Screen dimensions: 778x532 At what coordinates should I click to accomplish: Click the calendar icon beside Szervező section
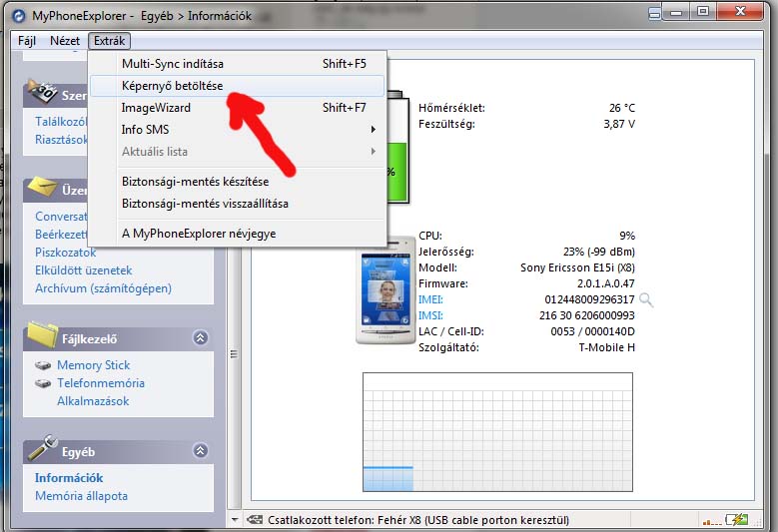pos(42,92)
